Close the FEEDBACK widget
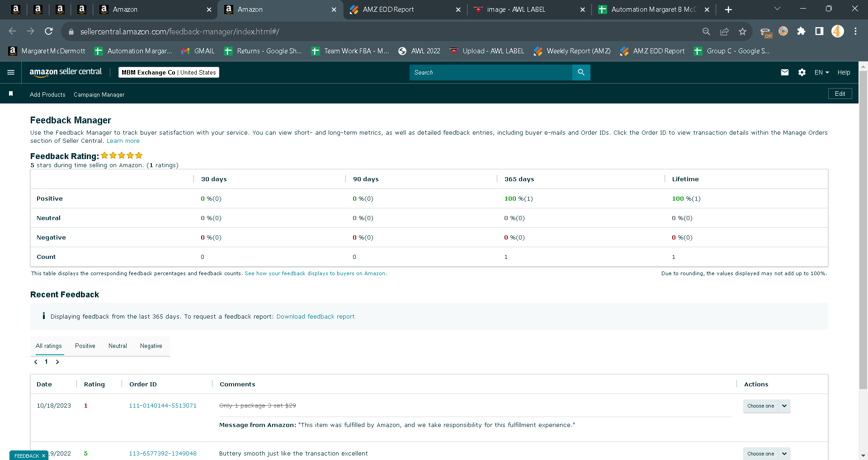The image size is (868, 460). click(x=43, y=455)
